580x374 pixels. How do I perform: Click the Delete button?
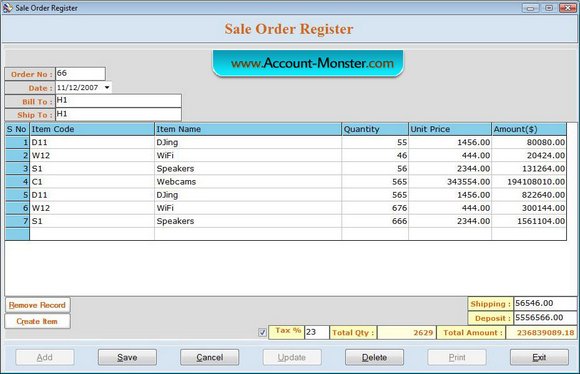coord(374,357)
